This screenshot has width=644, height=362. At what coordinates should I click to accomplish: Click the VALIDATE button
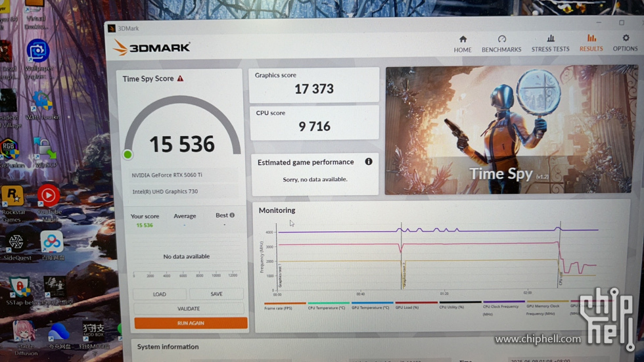click(x=189, y=309)
